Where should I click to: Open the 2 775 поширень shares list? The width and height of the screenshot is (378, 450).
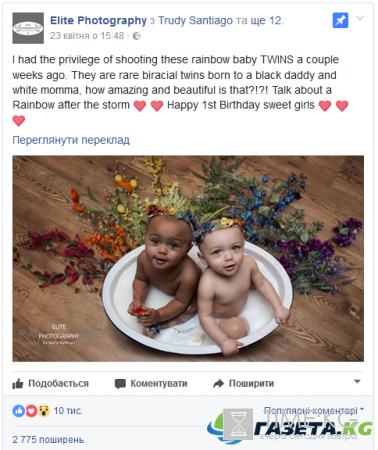coord(48,439)
